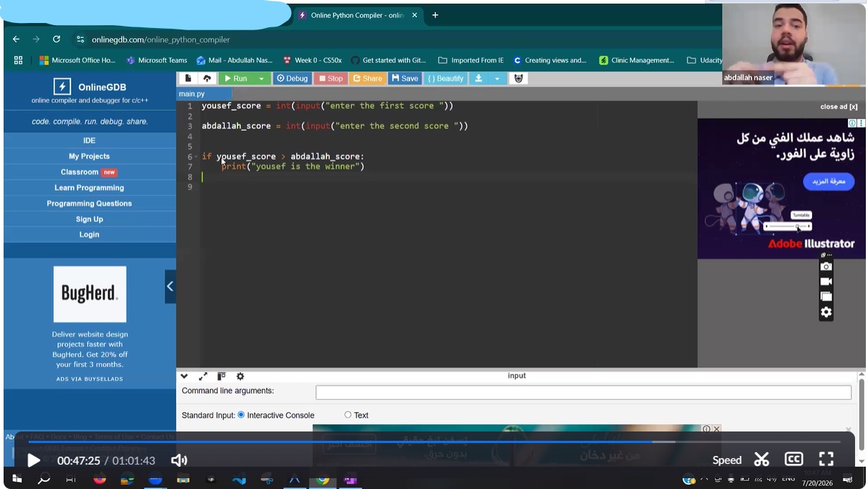This screenshot has height=489, width=868.
Task: Click the console layout toggle icon
Action: pyautogui.click(x=221, y=376)
